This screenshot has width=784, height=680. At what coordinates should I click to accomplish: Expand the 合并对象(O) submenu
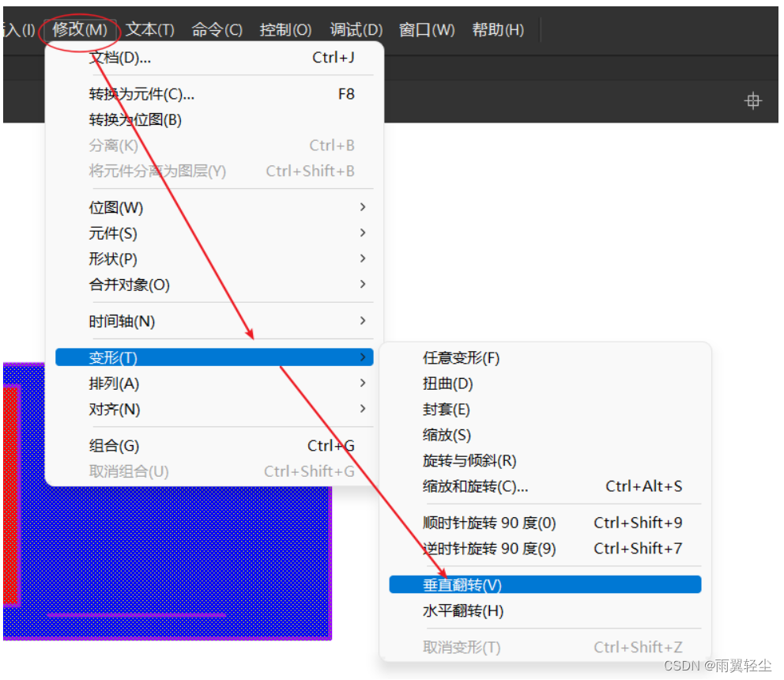[214, 284]
